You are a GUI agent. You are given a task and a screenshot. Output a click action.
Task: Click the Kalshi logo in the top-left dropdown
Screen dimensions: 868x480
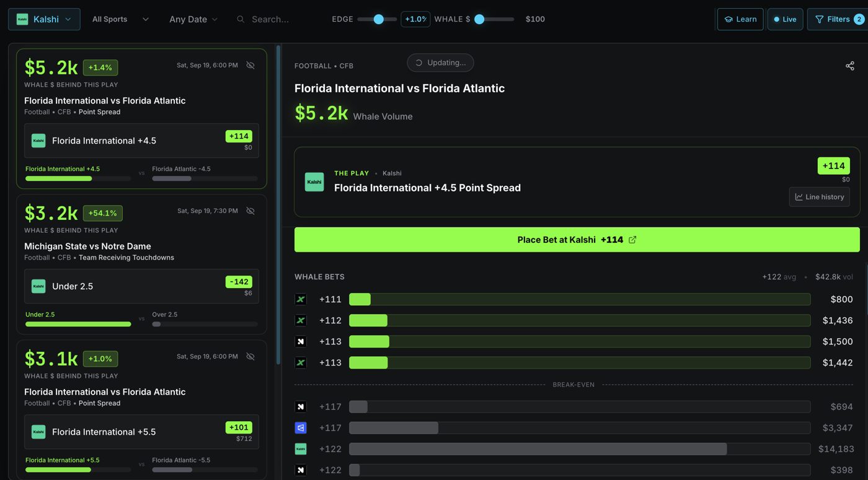click(22, 19)
